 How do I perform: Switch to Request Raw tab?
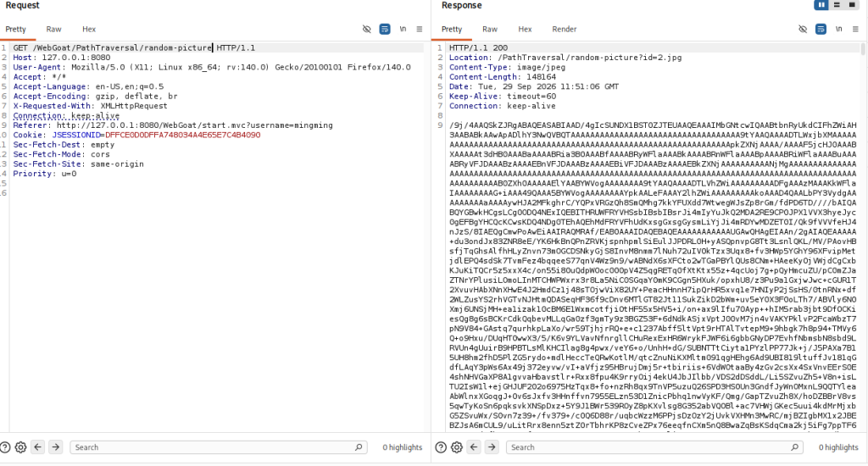53,30
